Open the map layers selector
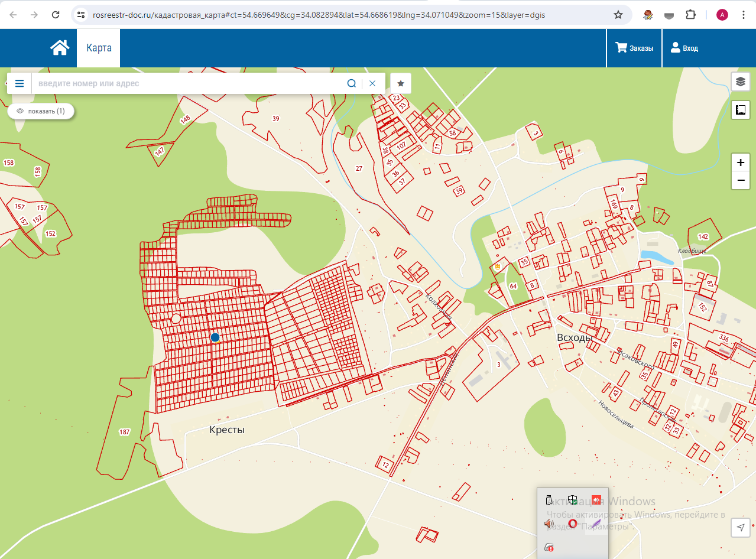 (740, 82)
